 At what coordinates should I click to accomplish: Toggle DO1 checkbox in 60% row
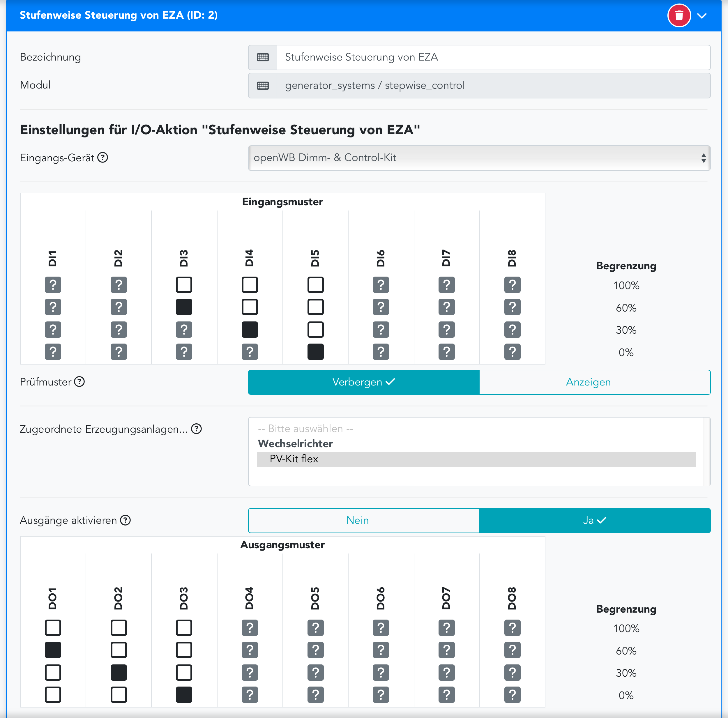pyautogui.click(x=53, y=650)
